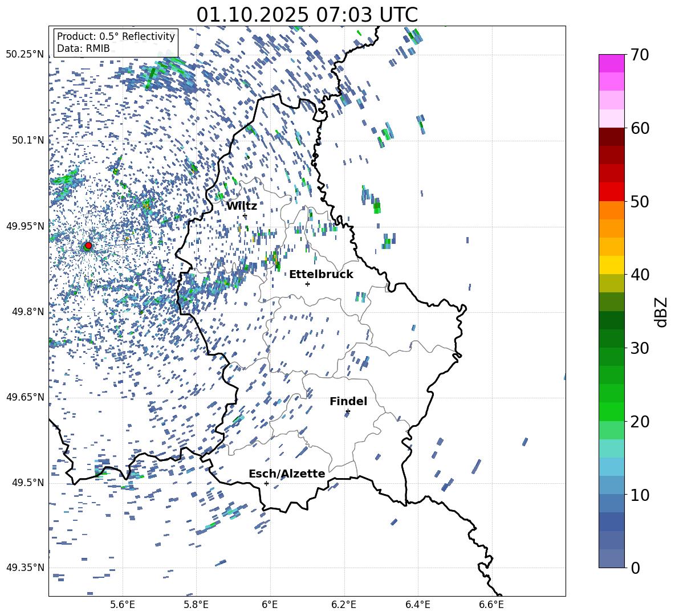
Task: Select the Esch/Alzette city label
Action: pyautogui.click(x=287, y=474)
